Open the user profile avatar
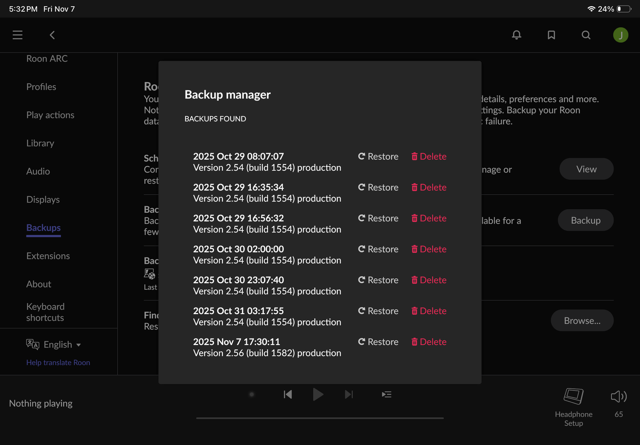Image resolution: width=640 pixels, height=445 pixels. coord(620,35)
